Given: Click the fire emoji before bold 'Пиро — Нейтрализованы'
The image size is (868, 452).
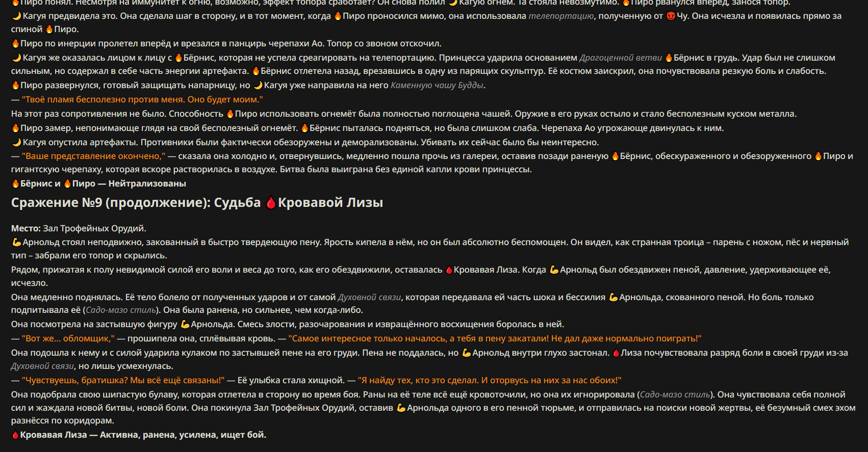Looking at the screenshot, I should 67,183.
